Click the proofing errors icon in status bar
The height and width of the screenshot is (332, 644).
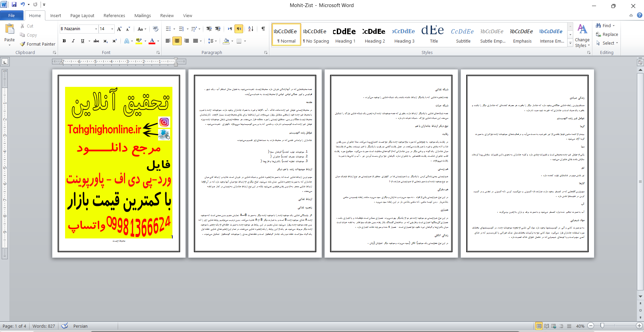click(x=65, y=326)
